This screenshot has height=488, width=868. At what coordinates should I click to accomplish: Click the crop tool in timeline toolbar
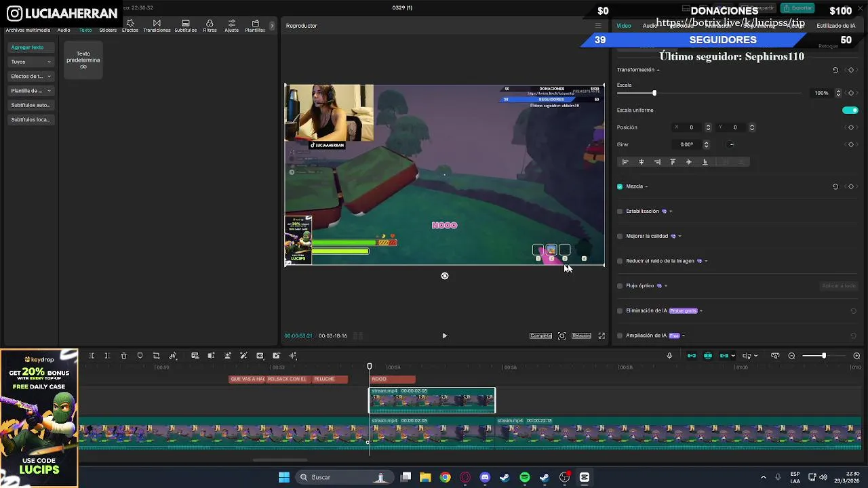pos(156,356)
